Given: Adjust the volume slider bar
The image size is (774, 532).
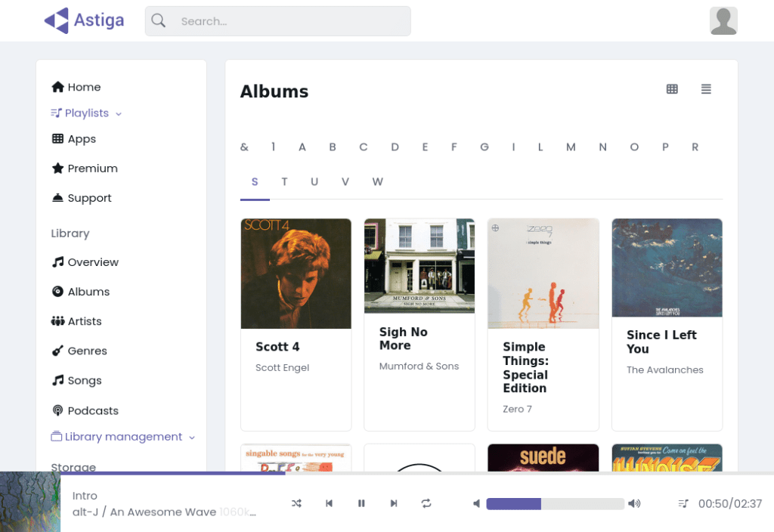Looking at the screenshot, I should 555,504.
